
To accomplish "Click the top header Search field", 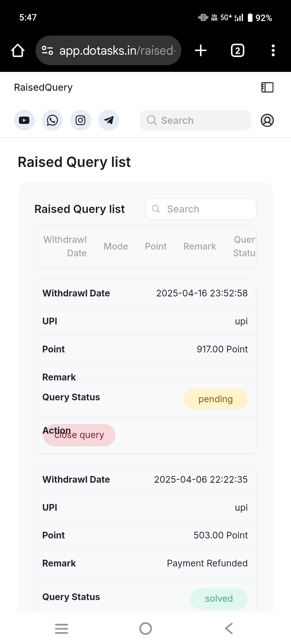I will (x=196, y=120).
